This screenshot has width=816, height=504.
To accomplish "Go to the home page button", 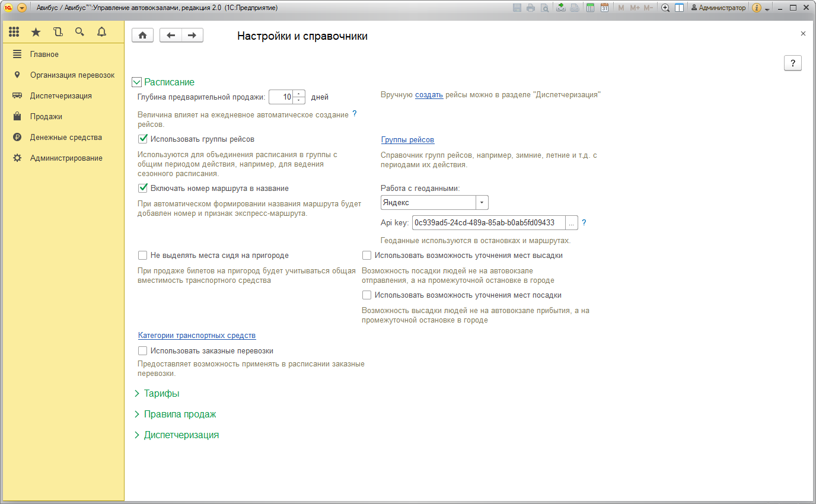I will (x=142, y=36).
